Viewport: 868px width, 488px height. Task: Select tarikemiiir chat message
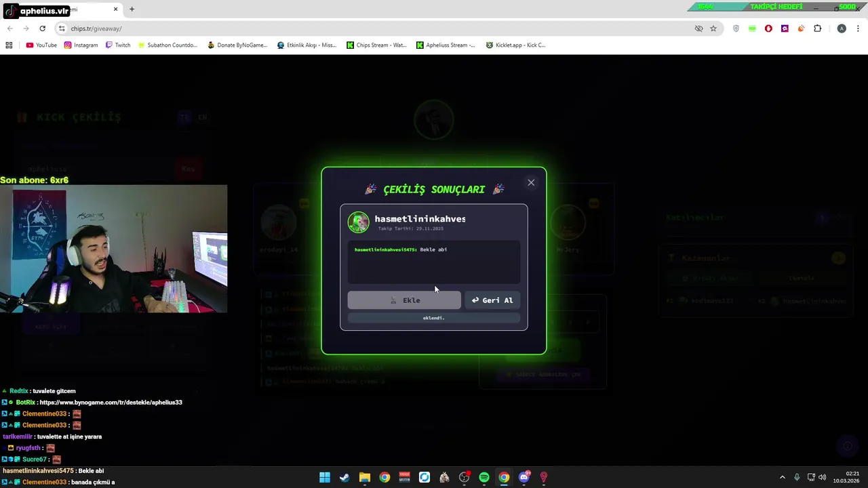tap(52, 436)
